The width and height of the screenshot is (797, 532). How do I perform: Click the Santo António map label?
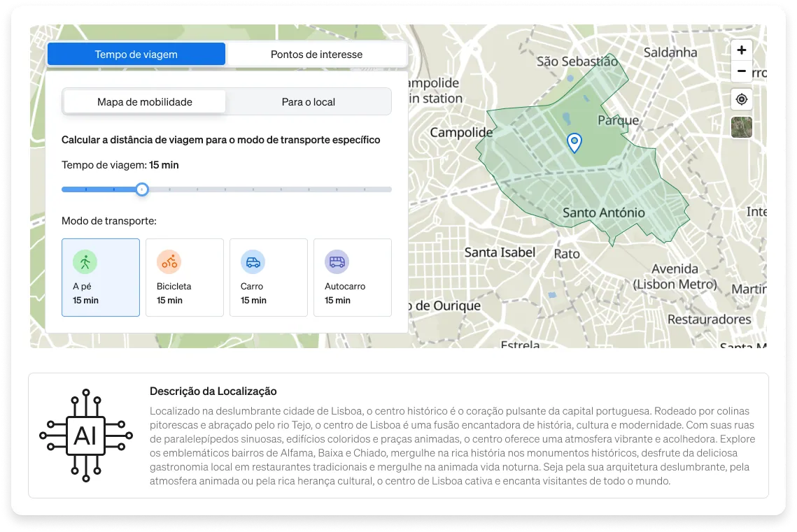603,213
